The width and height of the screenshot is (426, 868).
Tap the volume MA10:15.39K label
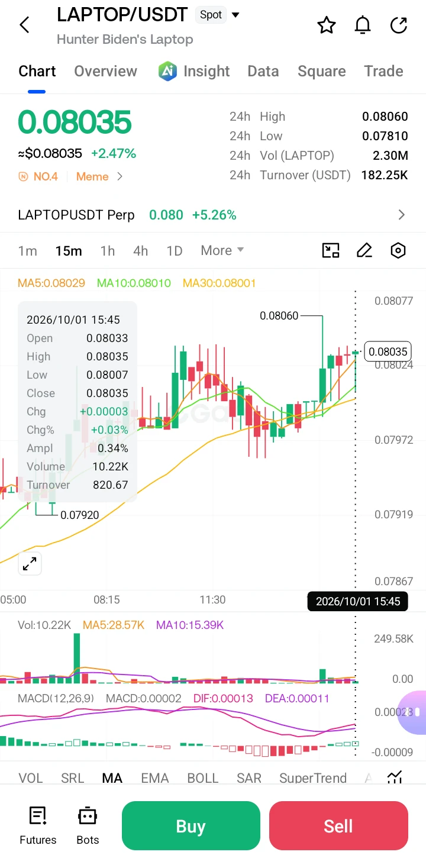click(x=190, y=625)
